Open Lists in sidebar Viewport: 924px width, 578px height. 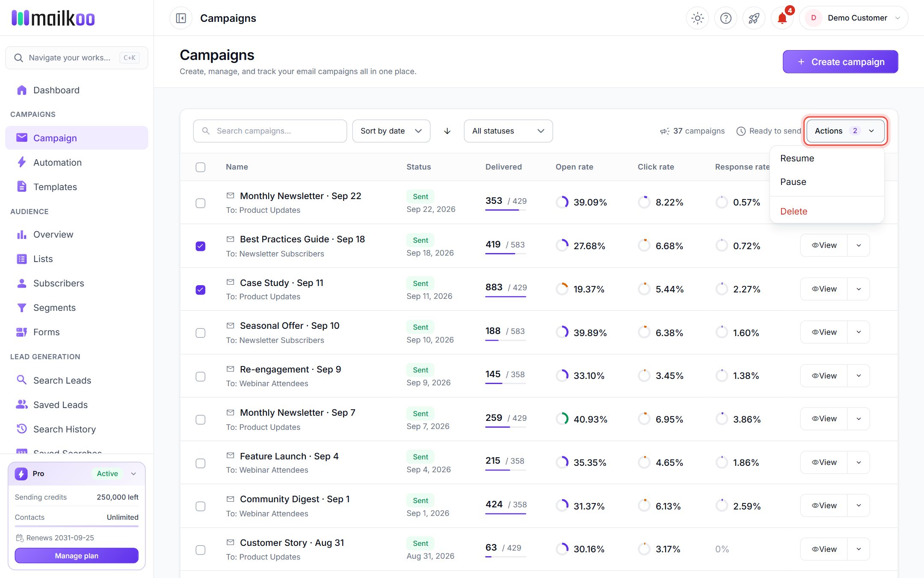pos(77,259)
